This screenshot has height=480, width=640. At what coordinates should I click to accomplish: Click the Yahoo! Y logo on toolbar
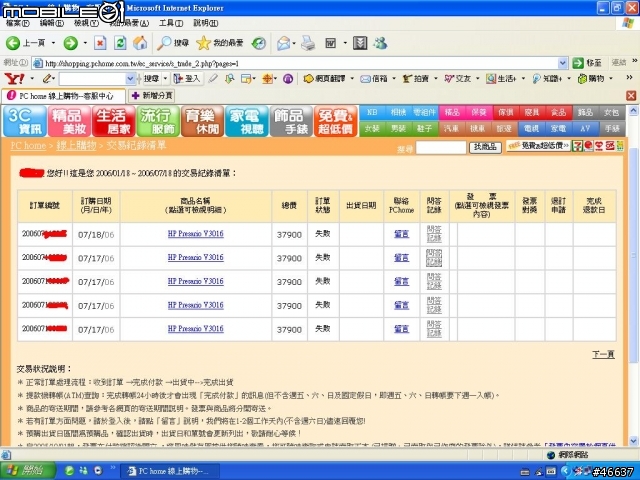pos(14,78)
